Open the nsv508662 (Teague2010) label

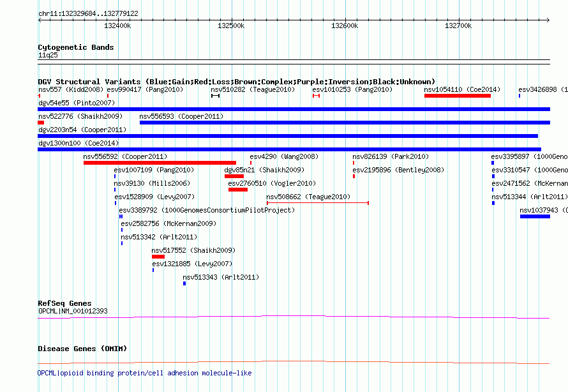point(308,197)
